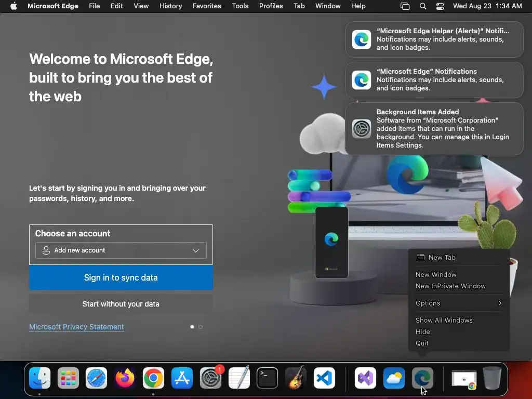Open the Favorites menu
The width and height of the screenshot is (532, 399).
(207, 6)
